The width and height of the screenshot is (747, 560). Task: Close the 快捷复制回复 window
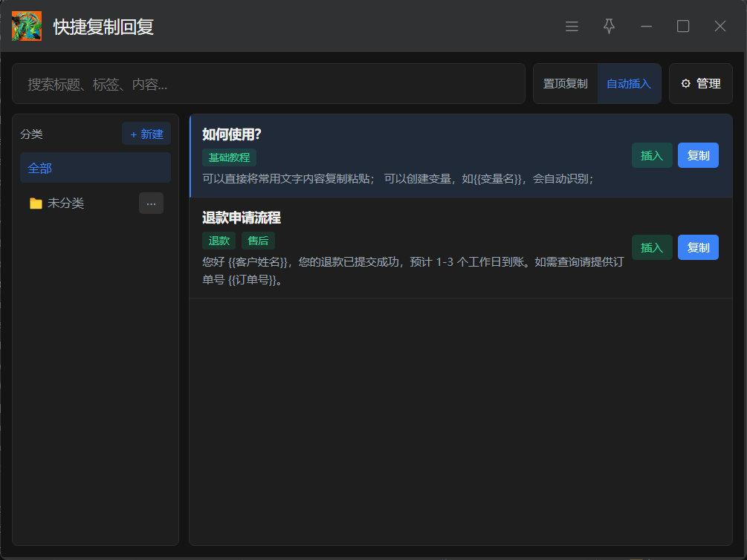coord(719,27)
